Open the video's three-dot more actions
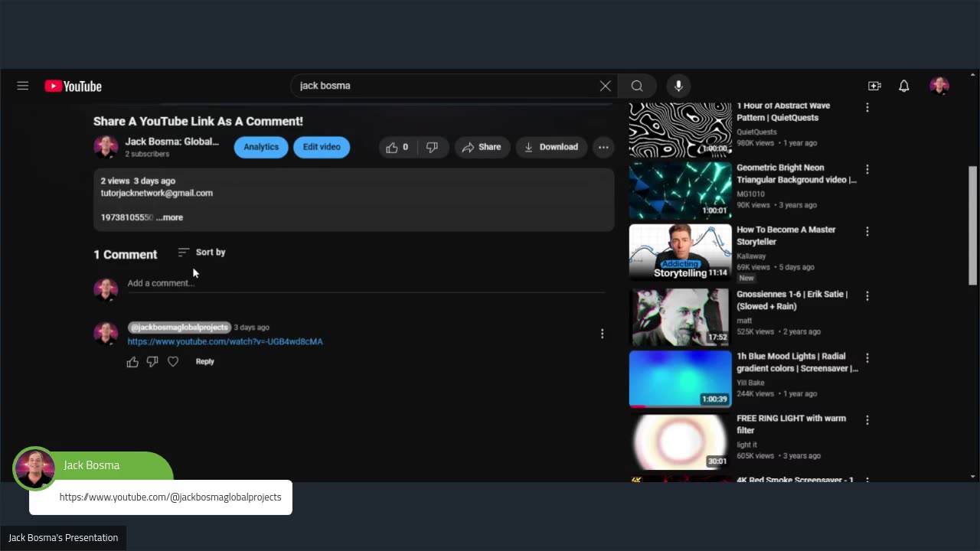This screenshot has width=980, height=551. point(603,147)
